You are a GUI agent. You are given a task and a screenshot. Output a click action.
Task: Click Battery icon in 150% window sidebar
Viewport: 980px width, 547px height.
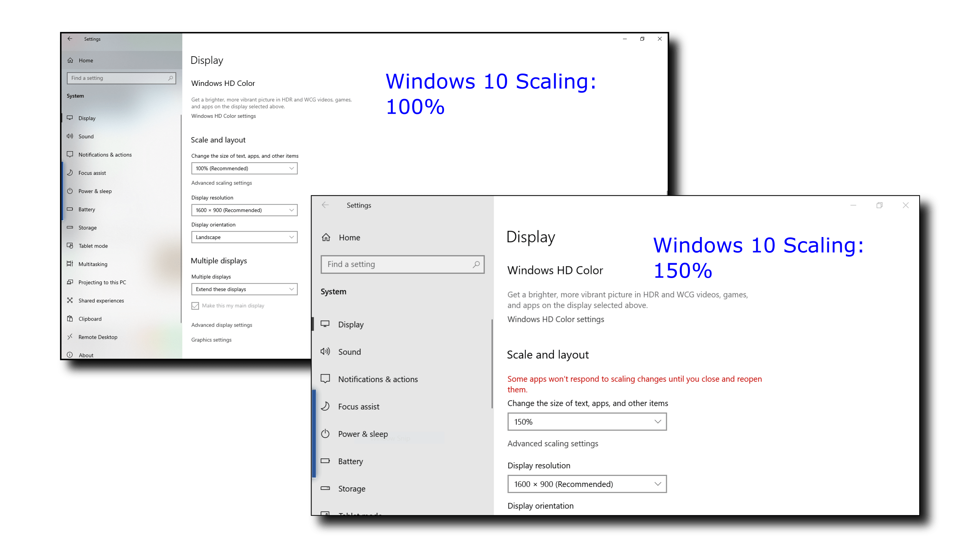[325, 461]
